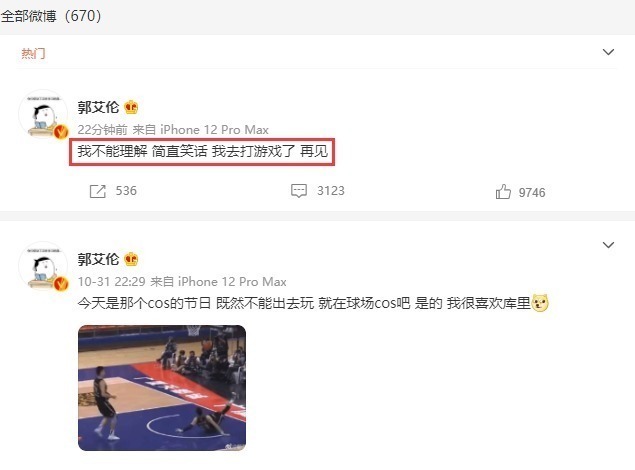Click crown member badge on first post
The width and height of the screenshot is (635, 470).
(x=131, y=107)
